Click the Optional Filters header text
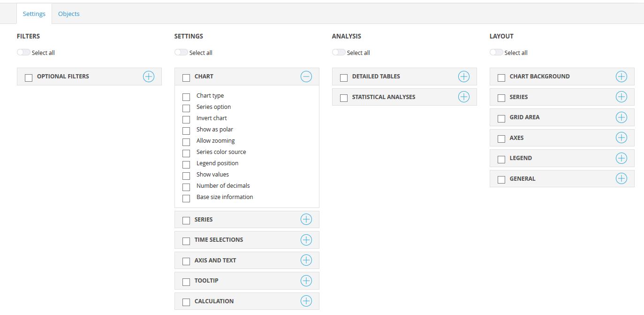Image resolution: width=644 pixels, height=315 pixels. (x=63, y=77)
